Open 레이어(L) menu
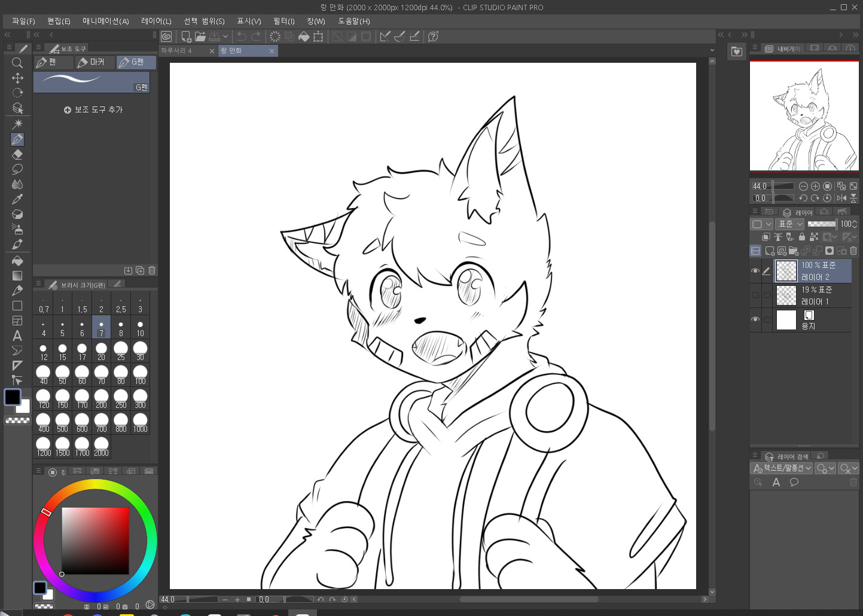This screenshot has height=616, width=863. (x=156, y=21)
